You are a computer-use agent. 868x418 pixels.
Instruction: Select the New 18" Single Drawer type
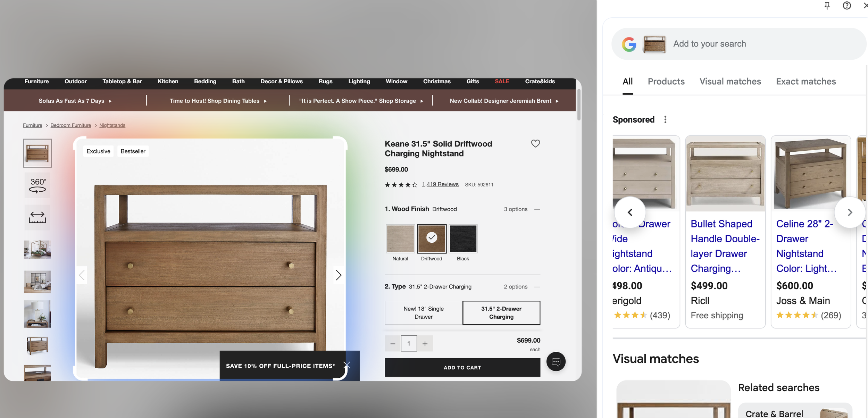click(423, 312)
